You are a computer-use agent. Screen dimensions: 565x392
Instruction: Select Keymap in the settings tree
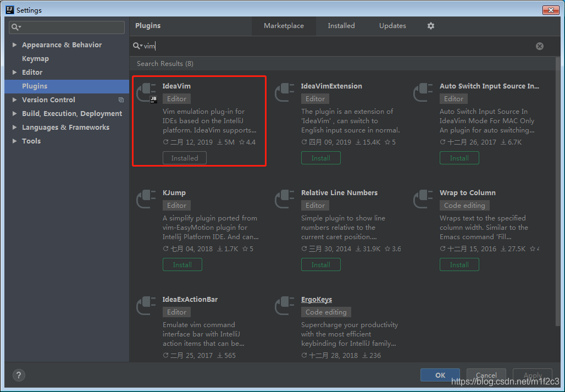pyautogui.click(x=35, y=58)
